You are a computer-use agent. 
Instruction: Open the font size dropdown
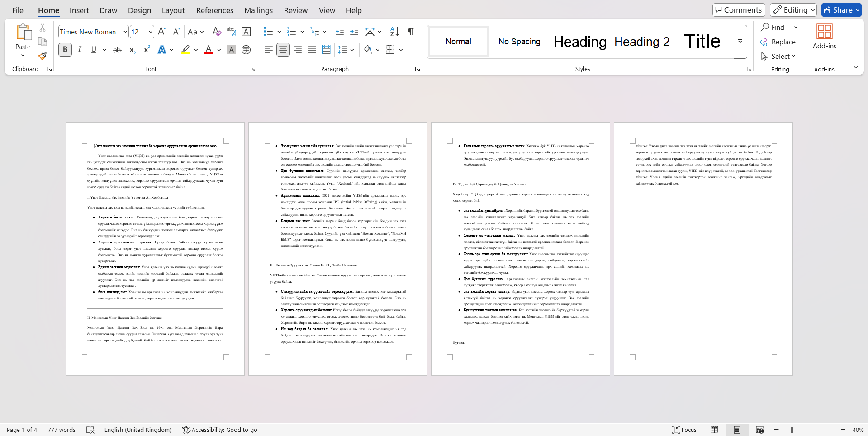(151, 32)
